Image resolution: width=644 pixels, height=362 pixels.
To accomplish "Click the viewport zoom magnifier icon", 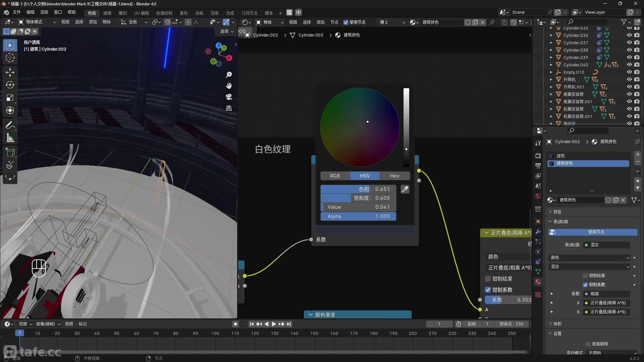I will point(229,75).
